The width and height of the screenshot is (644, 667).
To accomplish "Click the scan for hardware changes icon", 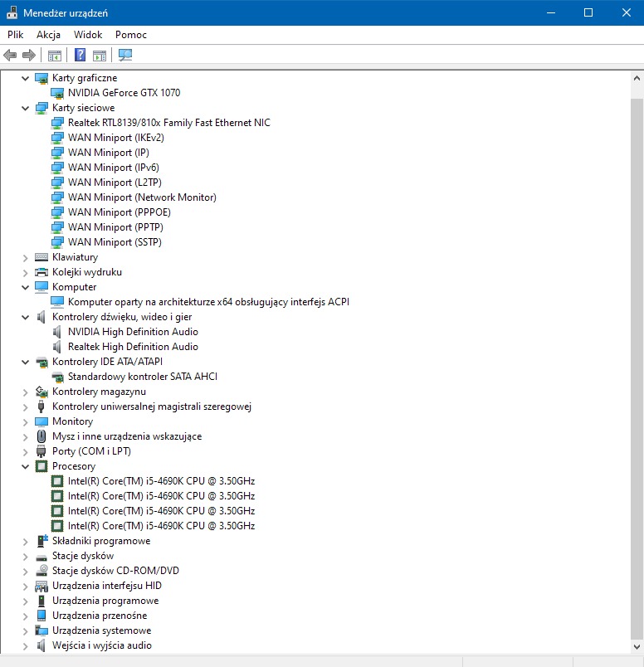I will (x=125, y=55).
